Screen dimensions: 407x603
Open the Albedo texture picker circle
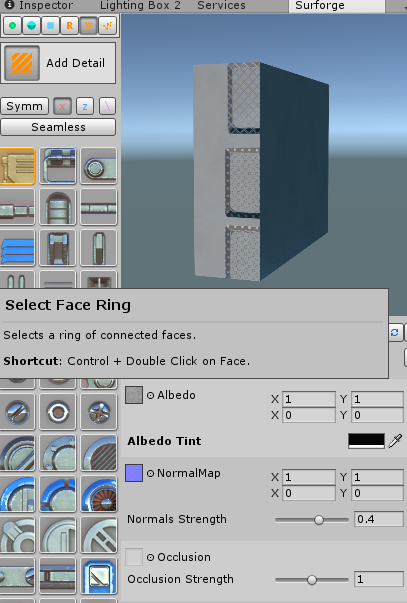(150, 395)
